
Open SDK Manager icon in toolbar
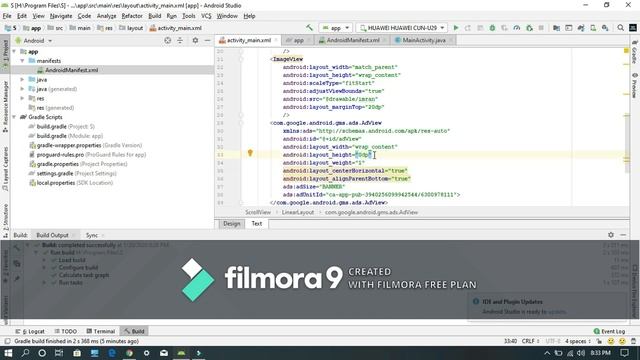pyautogui.click(x=605, y=28)
